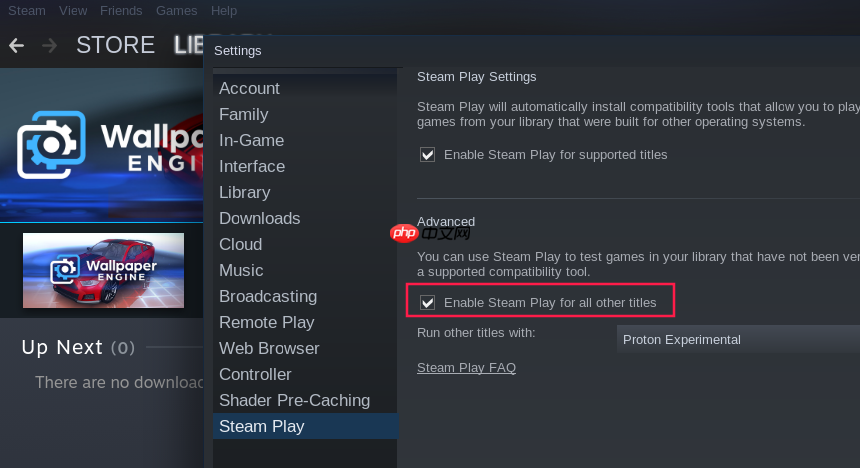Image resolution: width=860 pixels, height=468 pixels.
Task: Open the Games menu
Action: 176,10
